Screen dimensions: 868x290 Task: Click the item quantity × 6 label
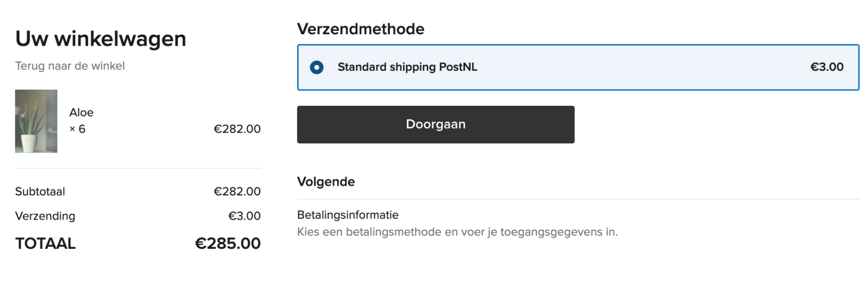(x=78, y=129)
